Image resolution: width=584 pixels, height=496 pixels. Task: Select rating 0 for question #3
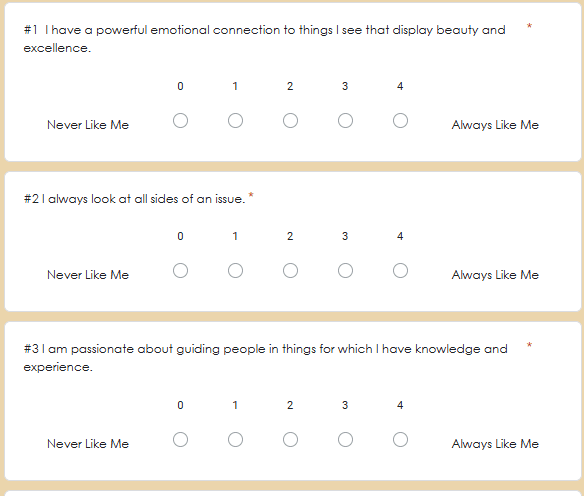(x=180, y=440)
